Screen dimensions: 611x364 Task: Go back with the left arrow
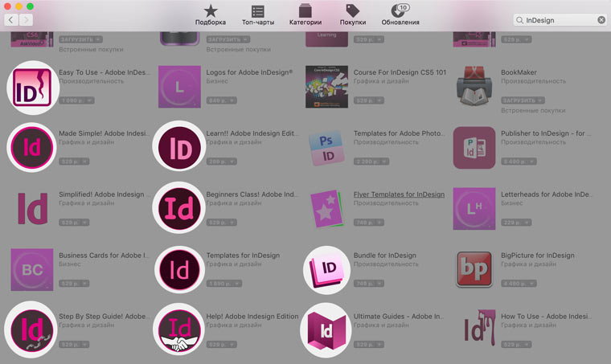coord(11,20)
